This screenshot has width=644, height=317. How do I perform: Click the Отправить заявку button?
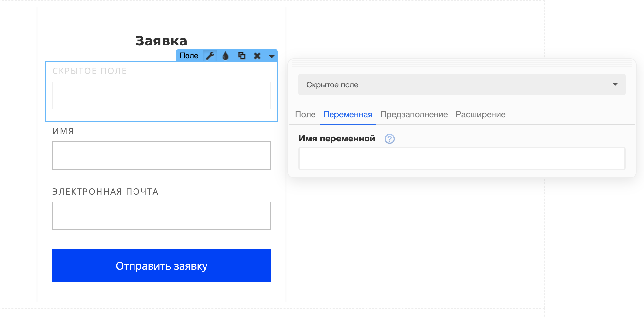(x=162, y=265)
